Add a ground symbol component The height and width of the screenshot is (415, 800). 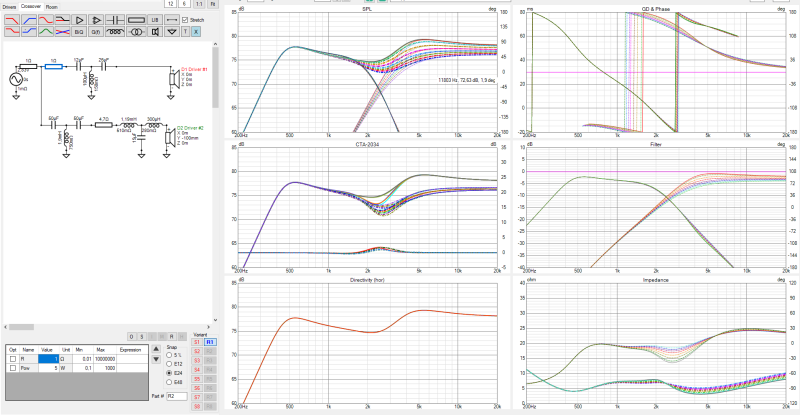[172, 32]
